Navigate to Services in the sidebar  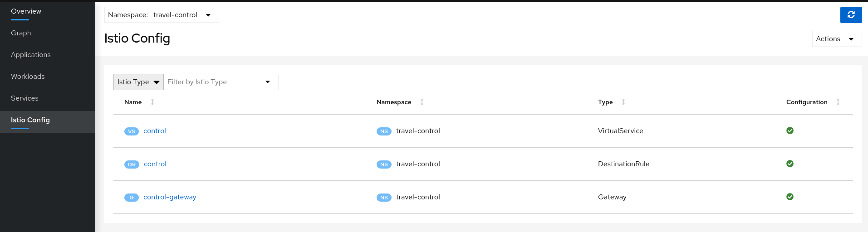25,98
